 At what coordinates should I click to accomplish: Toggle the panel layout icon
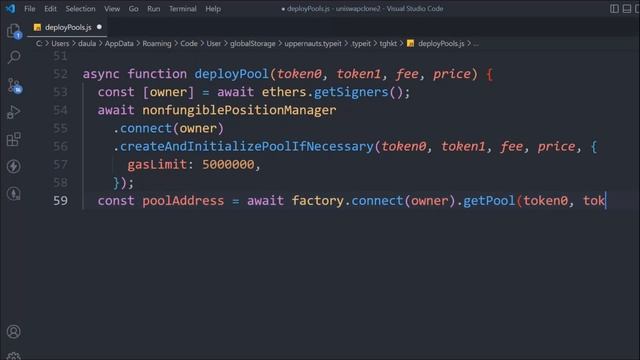[627, 9]
